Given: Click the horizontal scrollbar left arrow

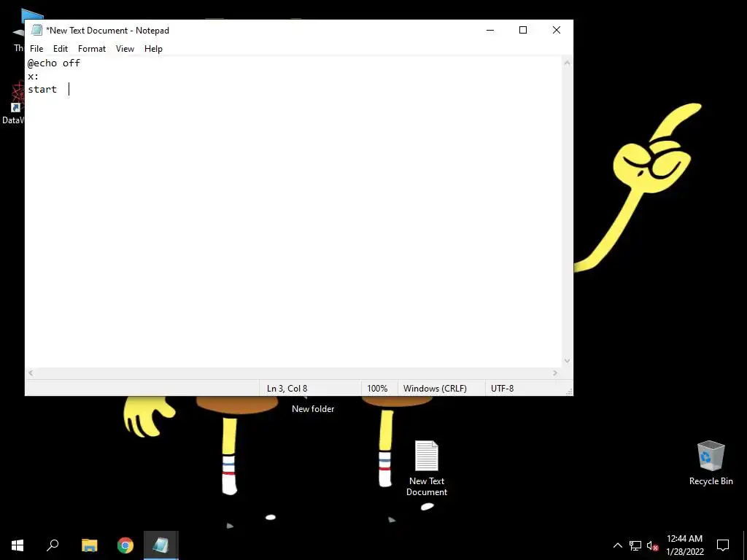Looking at the screenshot, I should 31,373.
